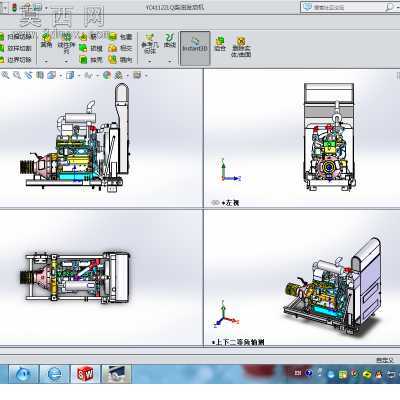Viewport: 400px width, 400px height.
Task: Select the Lofted Cut tool in second row
Action: 17,48
